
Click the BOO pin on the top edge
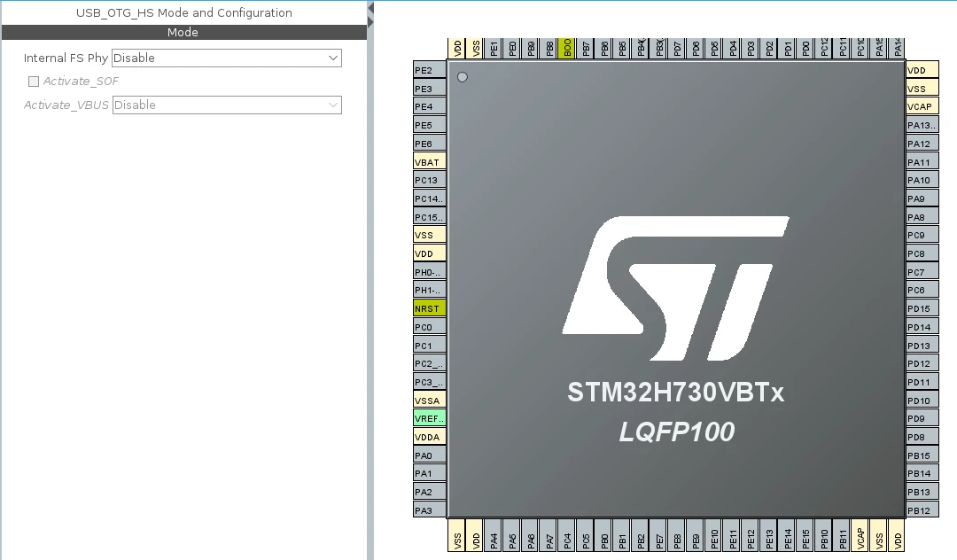pos(568,48)
